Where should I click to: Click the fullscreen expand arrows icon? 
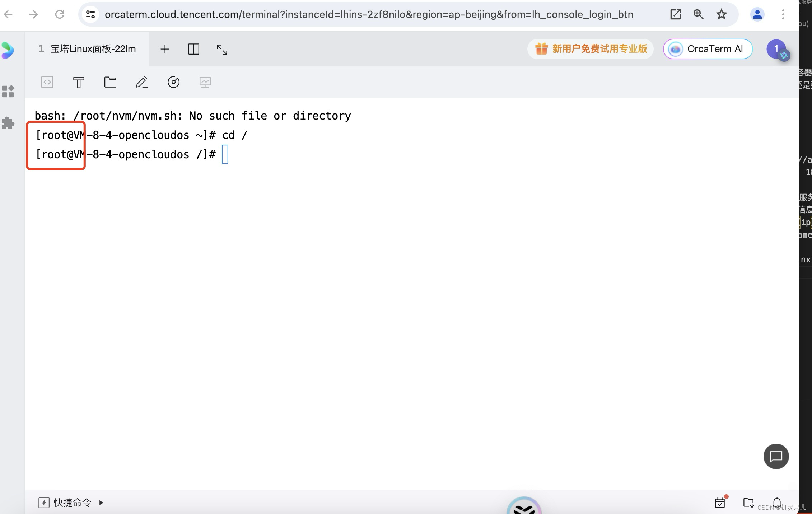click(x=222, y=50)
